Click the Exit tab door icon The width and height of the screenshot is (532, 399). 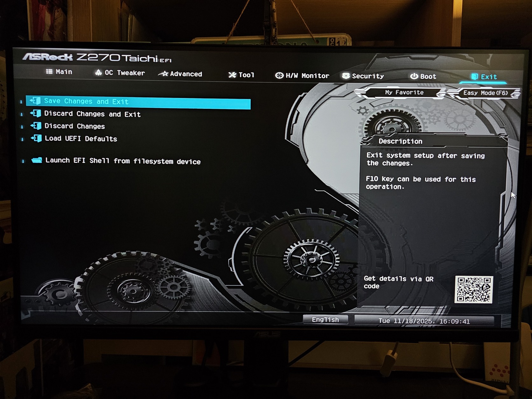click(x=474, y=76)
